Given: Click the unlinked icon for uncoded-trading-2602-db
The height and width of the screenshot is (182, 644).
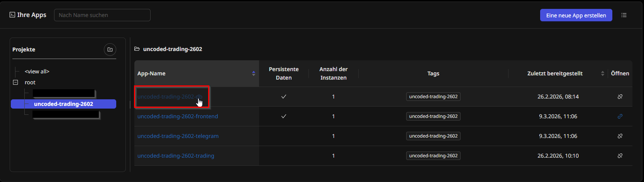Looking at the screenshot, I should pyautogui.click(x=620, y=97).
